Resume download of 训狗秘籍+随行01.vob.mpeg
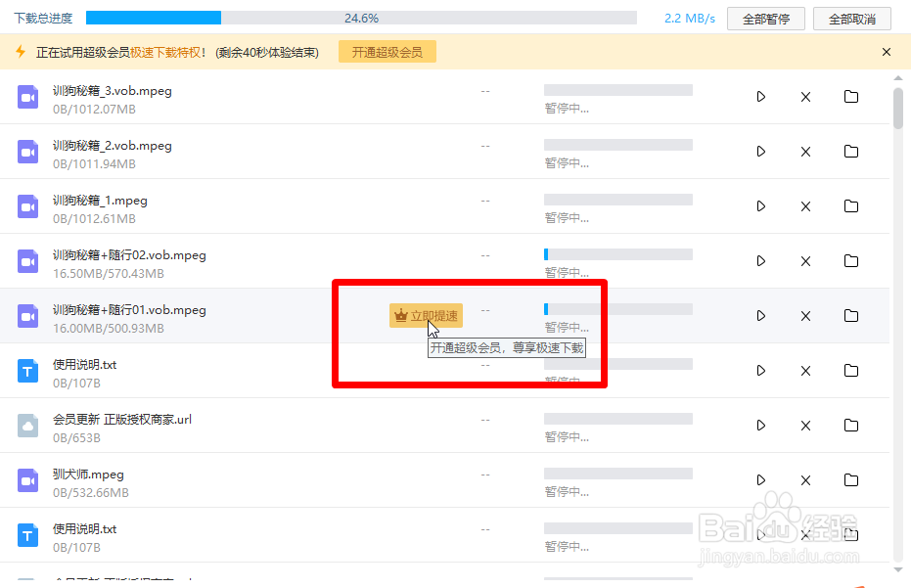Viewport: 911px width, 588px height. pyautogui.click(x=761, y=315)
